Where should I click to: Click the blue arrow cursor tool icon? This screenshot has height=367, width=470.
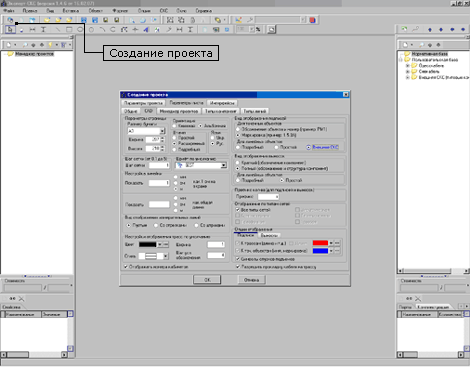[146, 29]
